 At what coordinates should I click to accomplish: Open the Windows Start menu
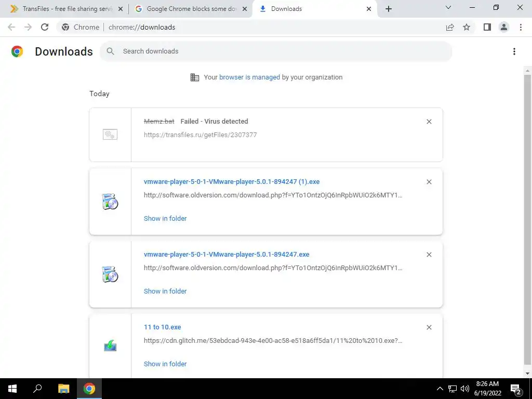(x=12, y=389)
